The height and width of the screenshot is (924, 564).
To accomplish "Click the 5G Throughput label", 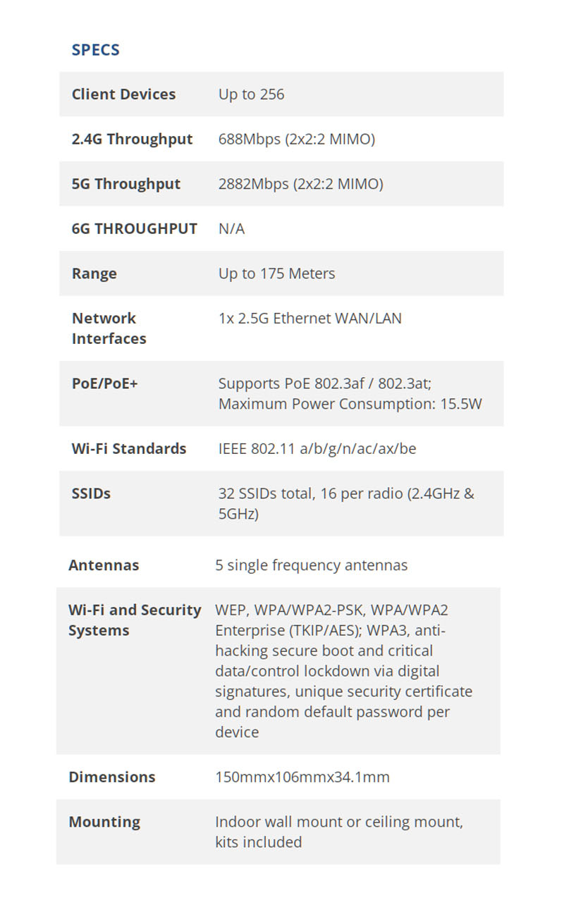I will [x=126, y=184].
